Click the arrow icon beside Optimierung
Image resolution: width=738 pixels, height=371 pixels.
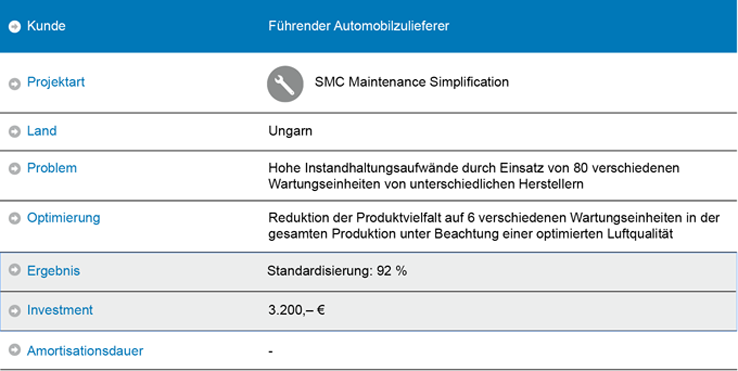point(15,218)
